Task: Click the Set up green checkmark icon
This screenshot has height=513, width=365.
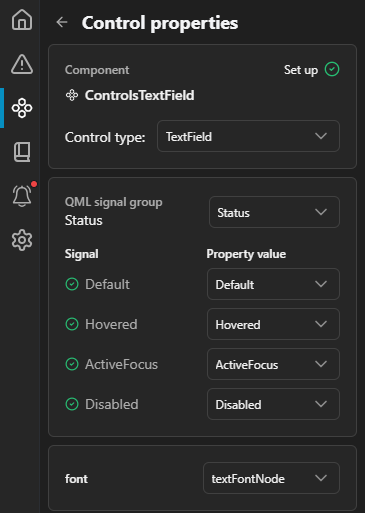Action: tap(332, 69)
